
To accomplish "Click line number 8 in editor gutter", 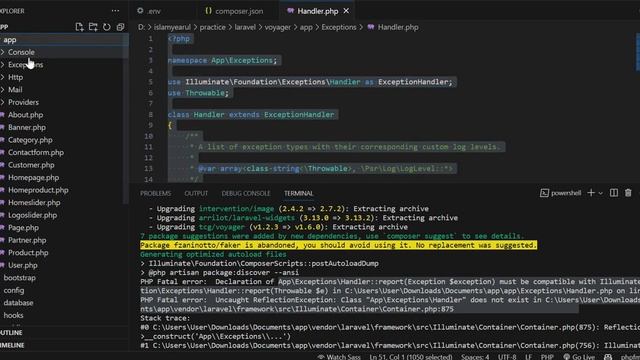I will (151, 115).
